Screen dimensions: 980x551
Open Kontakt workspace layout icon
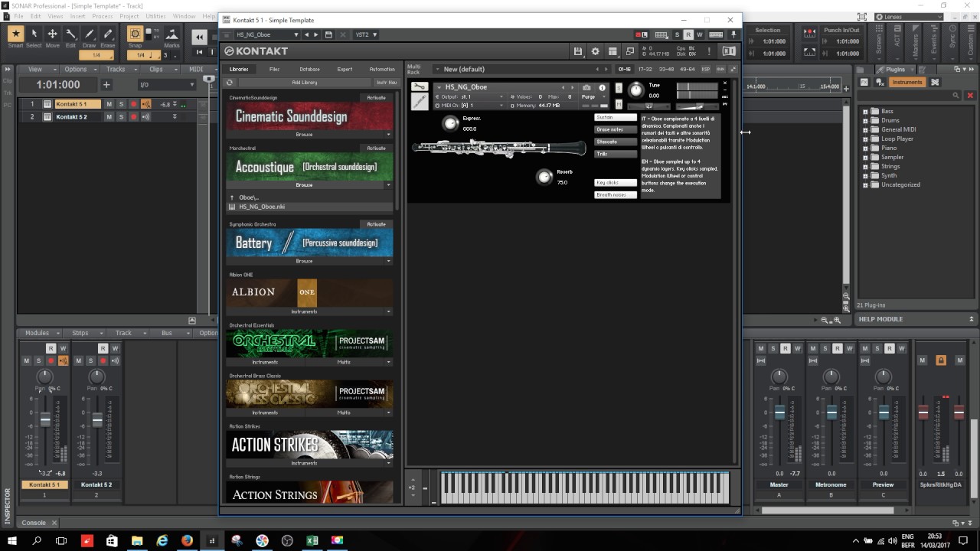pyautogui.click(x=612, y=51)
